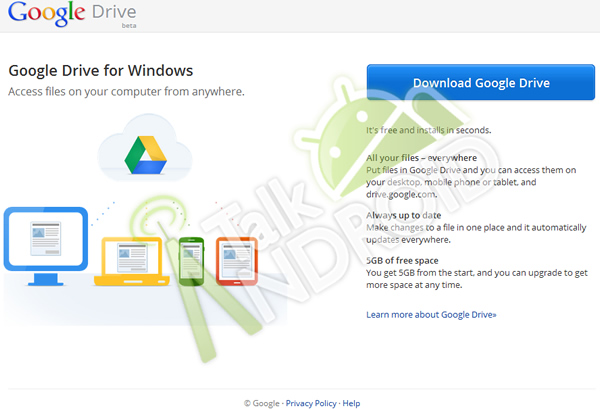The height and width of the screenshot is (409, 600).
Task: Open the Learn more about Google Drive link
Action: (x=431, y=314)
